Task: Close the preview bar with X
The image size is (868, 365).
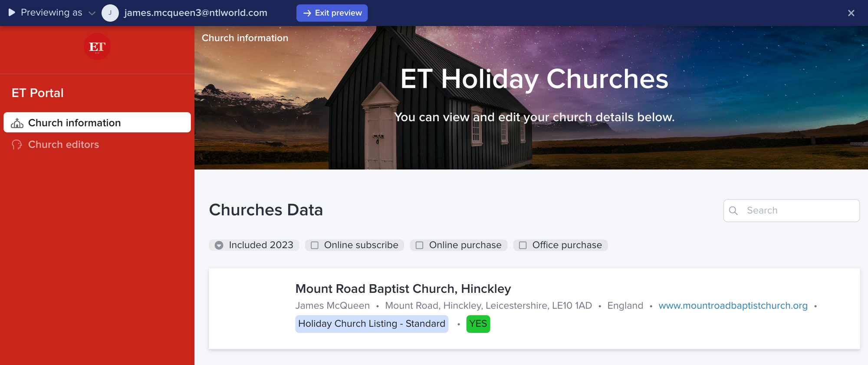Action: point(851,13)
